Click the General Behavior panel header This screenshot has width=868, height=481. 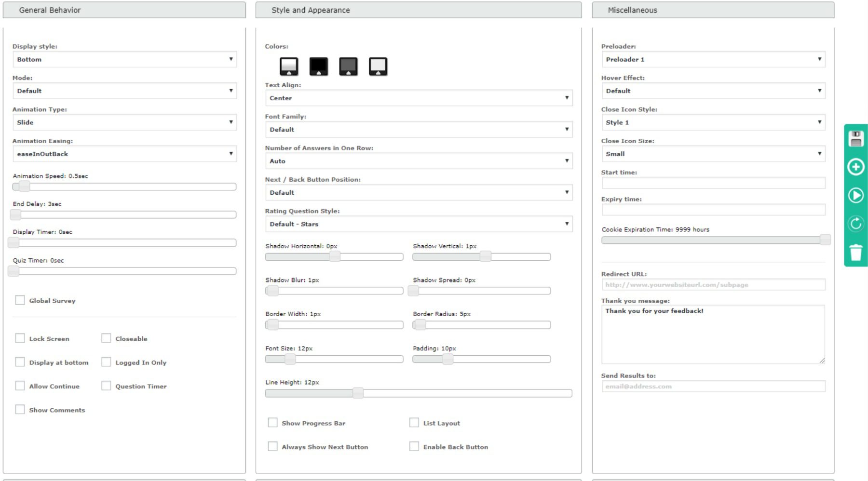pyautogui.click(x=124, y=10)
